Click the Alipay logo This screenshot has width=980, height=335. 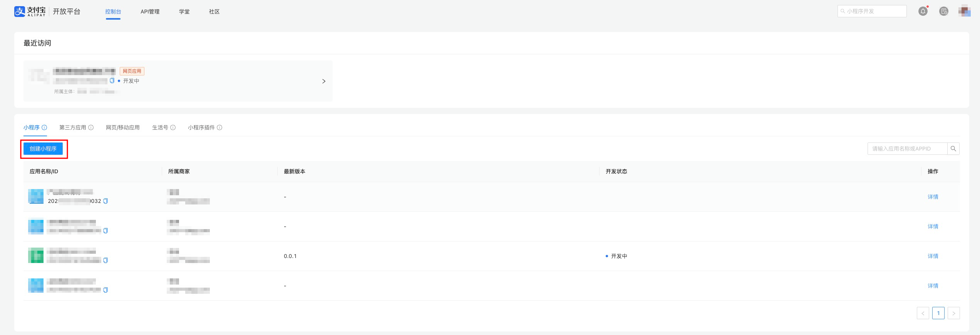[x=30, y=12]
